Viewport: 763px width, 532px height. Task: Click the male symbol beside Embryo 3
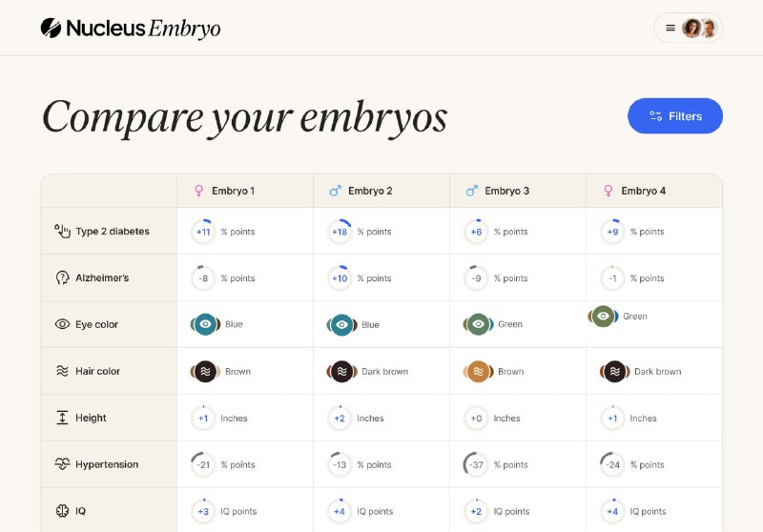click(471, 191)
